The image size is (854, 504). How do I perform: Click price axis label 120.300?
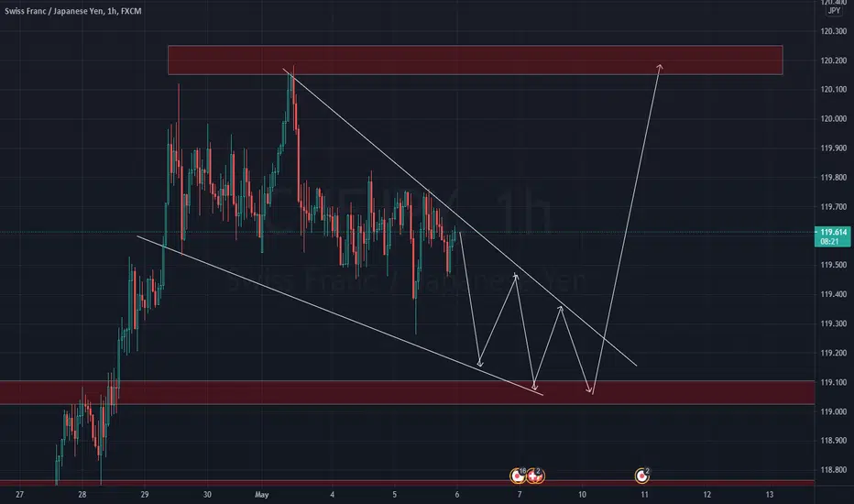(834, 31)
